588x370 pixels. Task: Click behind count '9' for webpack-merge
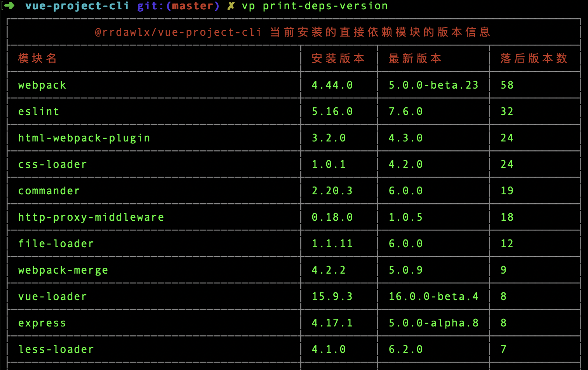(504, 270)
